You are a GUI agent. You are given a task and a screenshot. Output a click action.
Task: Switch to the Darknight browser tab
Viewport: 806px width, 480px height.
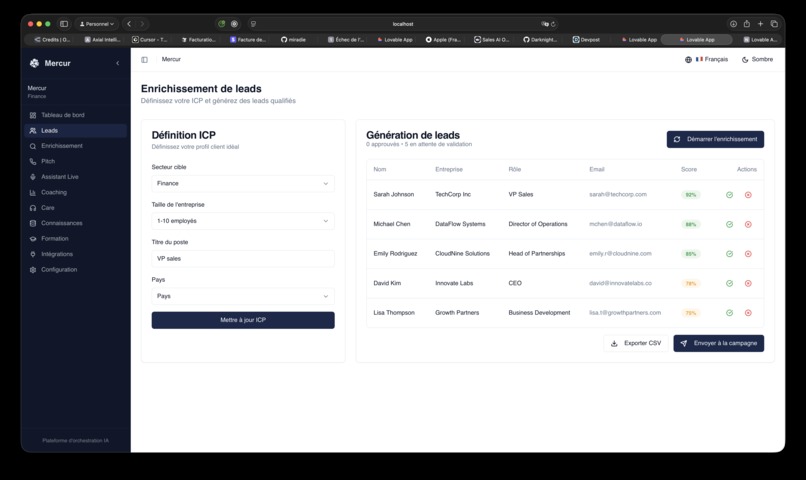pos(540,40)
